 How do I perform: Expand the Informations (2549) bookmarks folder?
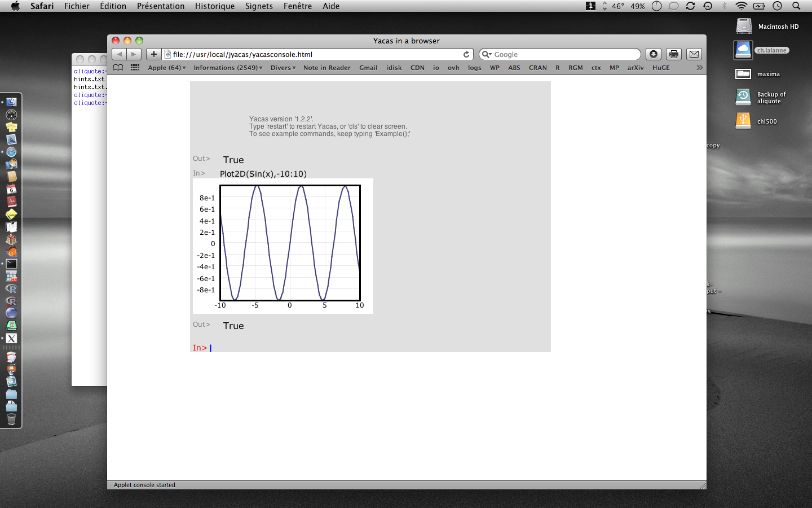[x=228, y=68]
